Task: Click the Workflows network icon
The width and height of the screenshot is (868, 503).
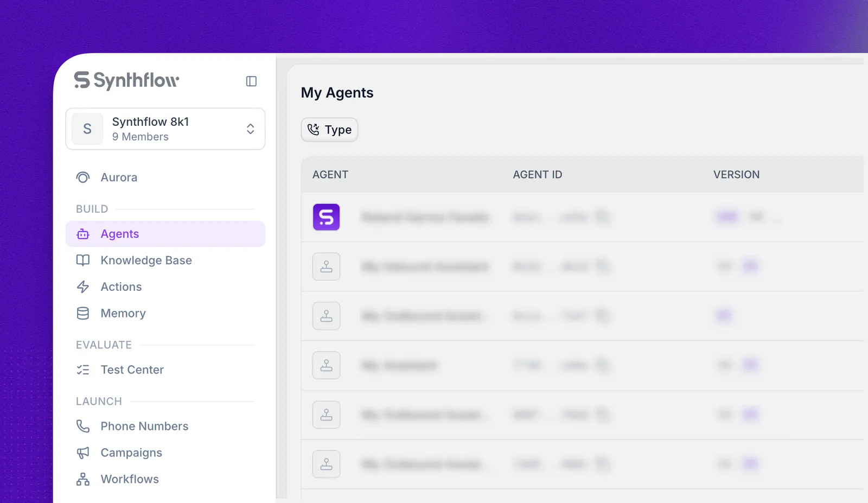Action: (x=83, y=480)
